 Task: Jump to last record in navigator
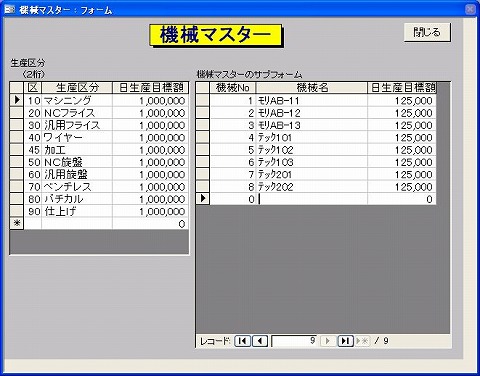pos(346,341)
